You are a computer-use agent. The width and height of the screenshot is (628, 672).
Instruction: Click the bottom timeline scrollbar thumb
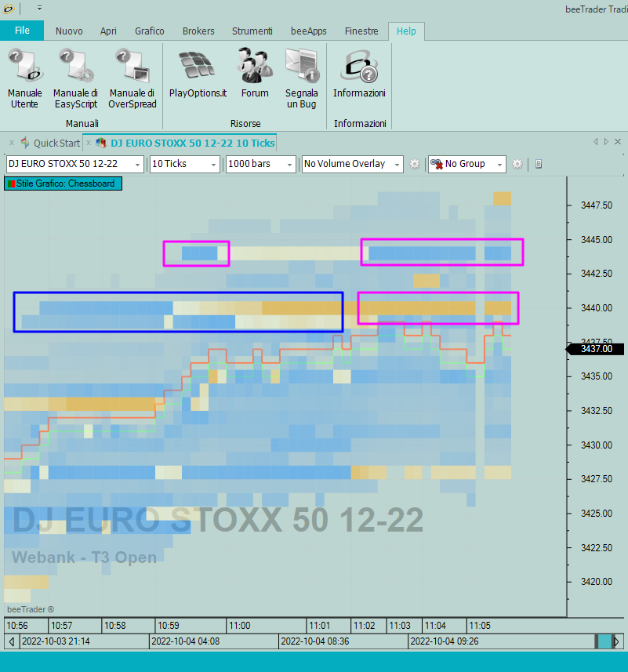point(604,641)
